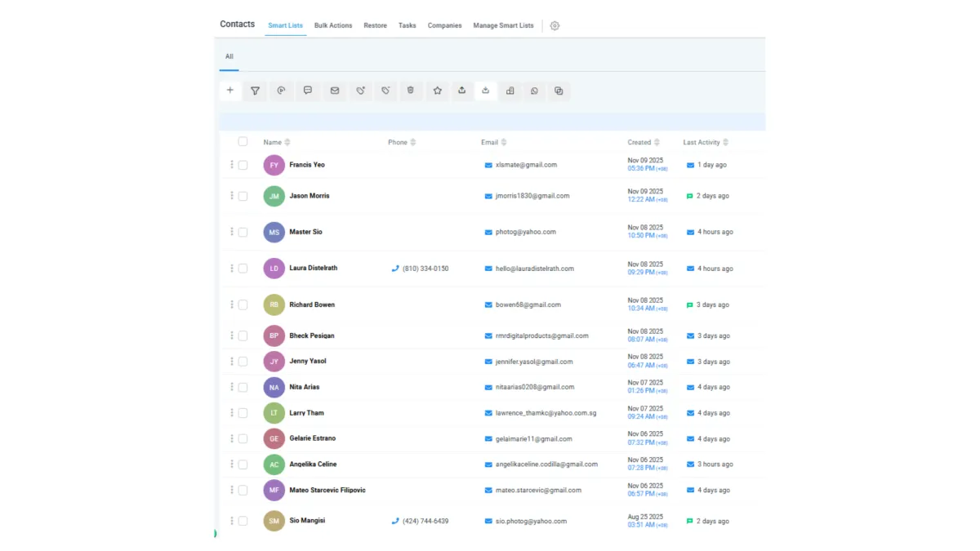Sort by Name column arrows
The height and width of the screenshot is (551, 980).
287,142
